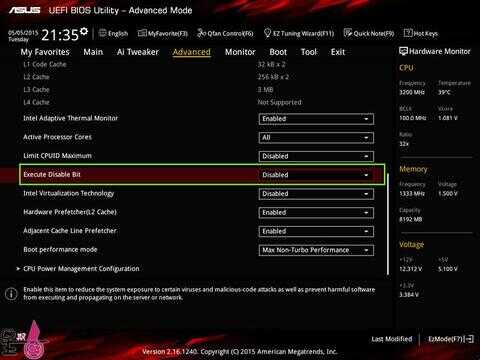Click the globe icon beside English
Viewport: 480px width, 360px height.
tap(103, 33)
